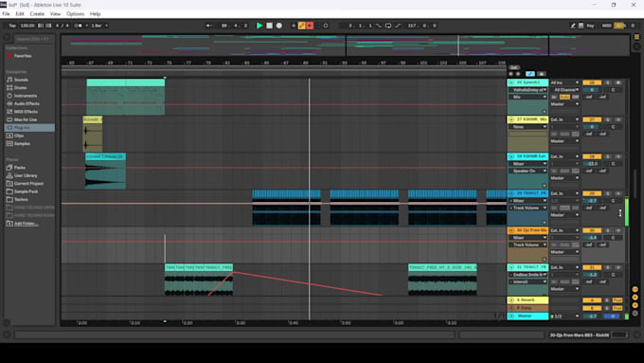Image resolution: width=644 pixels, height=363 pixels.
Task: Click the browser search field
Action: click(34, 39)
